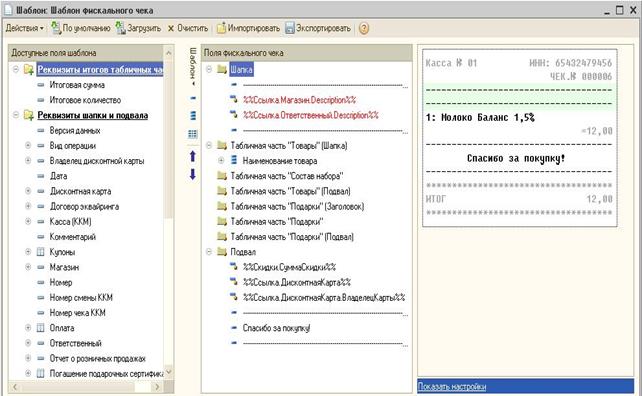Click the move down blue arrow
Screen dimensions: 642x396
[193, 174]
